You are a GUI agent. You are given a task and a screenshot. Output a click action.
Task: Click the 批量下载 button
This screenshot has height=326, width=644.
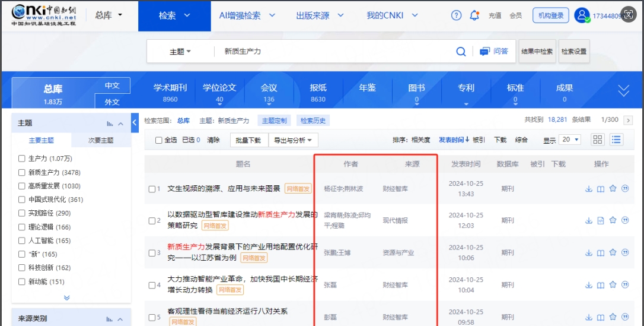point(248,140)
